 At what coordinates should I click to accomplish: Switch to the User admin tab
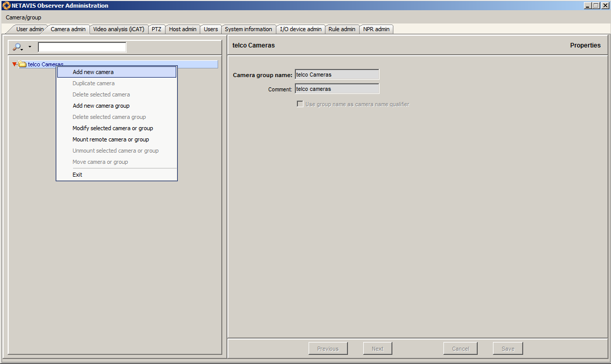pyautogui.click(x=30, y=29)
